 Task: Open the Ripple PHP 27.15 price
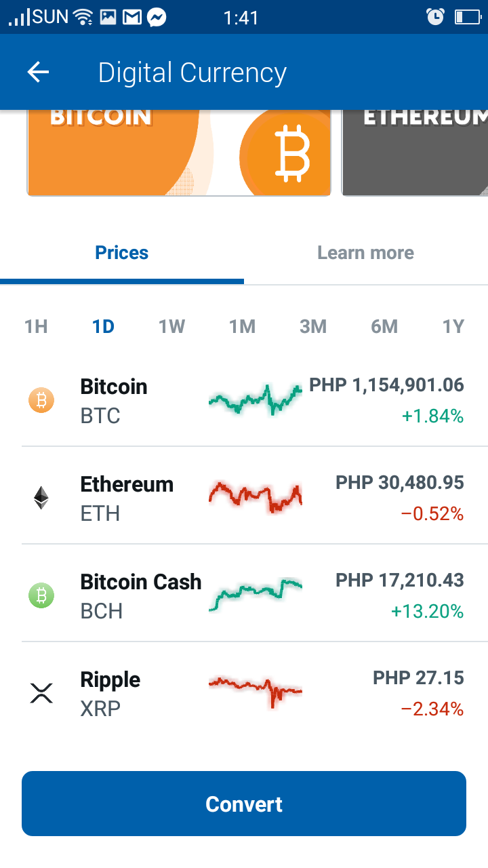(x=418, y=677)
